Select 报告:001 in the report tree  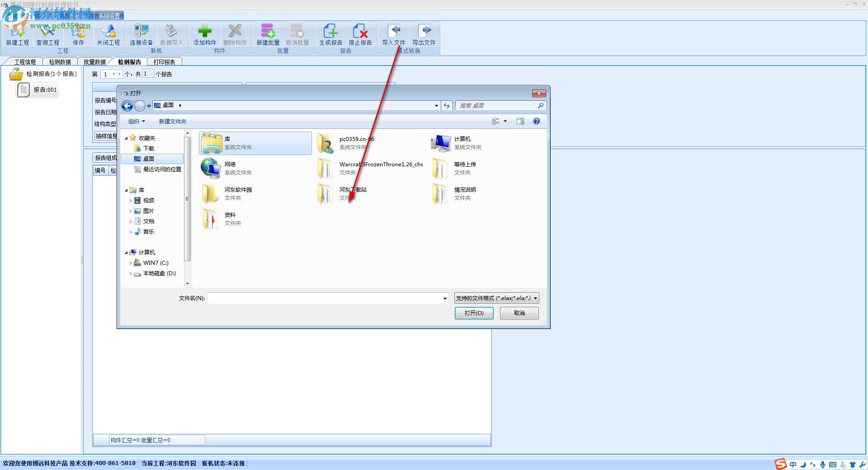coord(38,90)
